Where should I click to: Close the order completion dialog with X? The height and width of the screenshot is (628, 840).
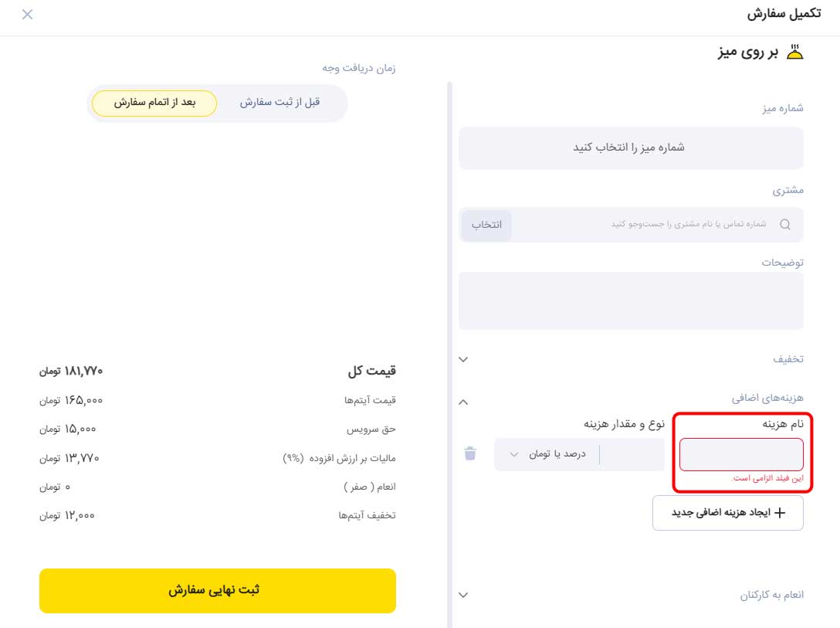tap(27, 15)
